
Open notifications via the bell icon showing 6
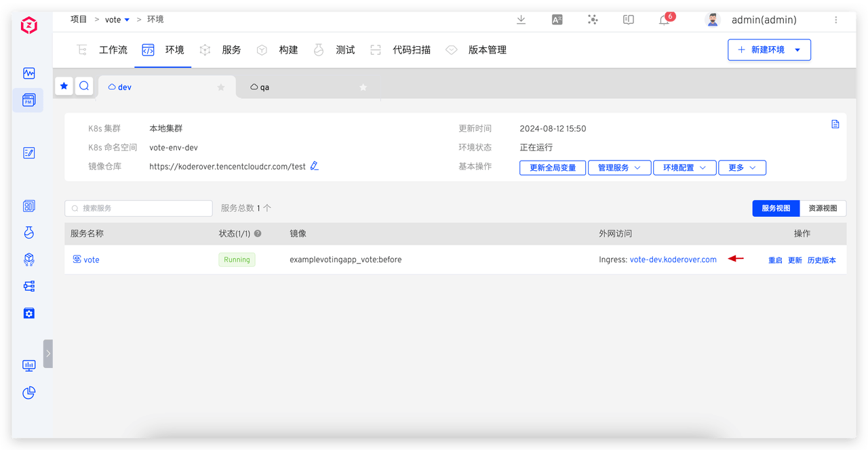[663, 20]
